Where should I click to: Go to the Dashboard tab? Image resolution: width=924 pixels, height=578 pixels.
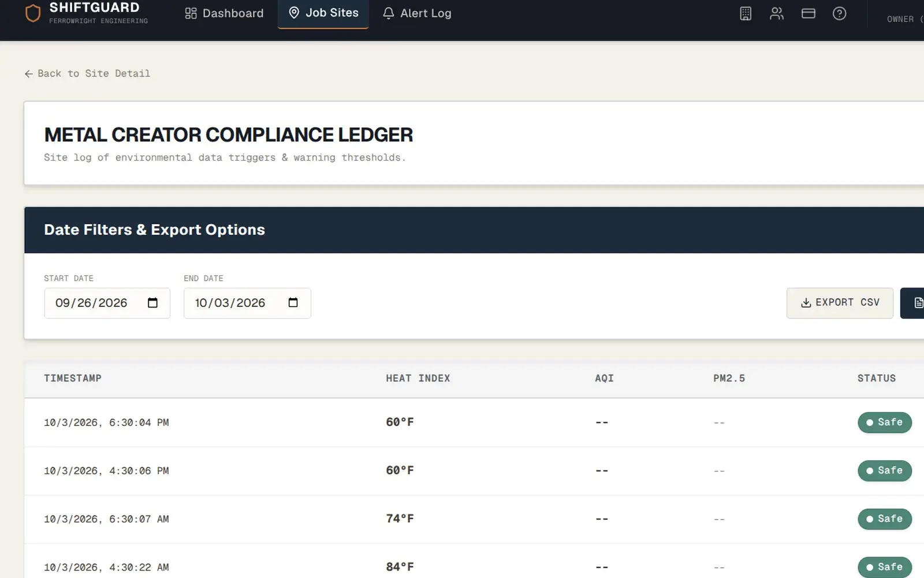[224, 13]
